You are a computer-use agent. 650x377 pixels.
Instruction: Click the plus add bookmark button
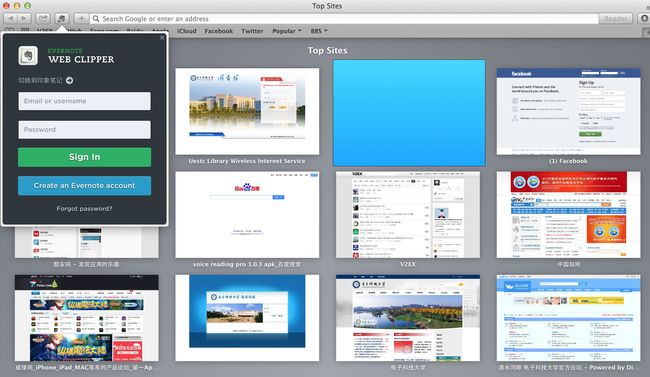click(81, 19)
